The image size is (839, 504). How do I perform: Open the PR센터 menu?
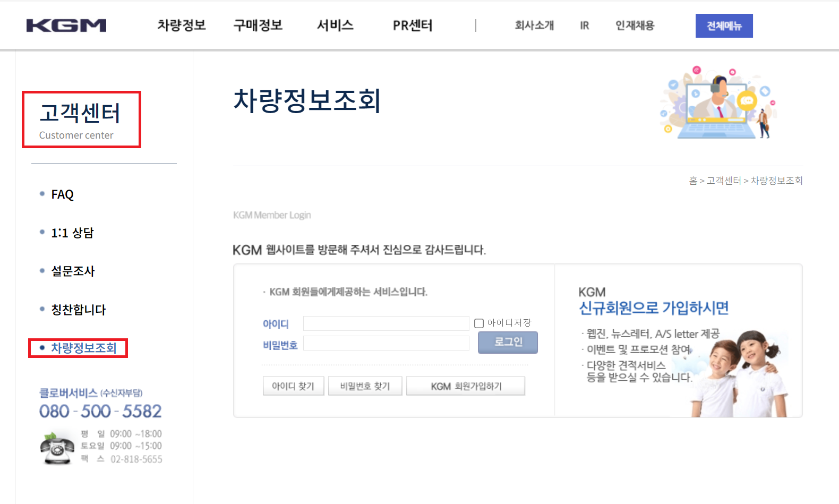(413, 25)
